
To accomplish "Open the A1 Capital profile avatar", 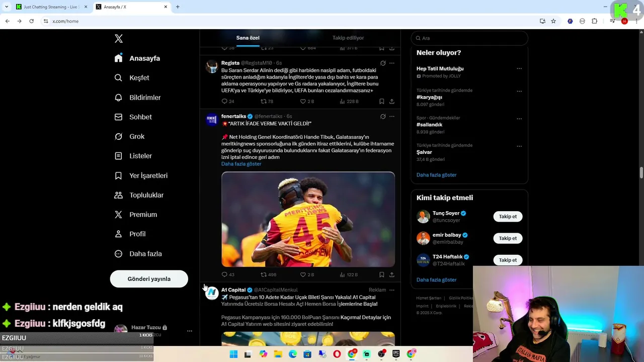I will (x=212, y=293).
